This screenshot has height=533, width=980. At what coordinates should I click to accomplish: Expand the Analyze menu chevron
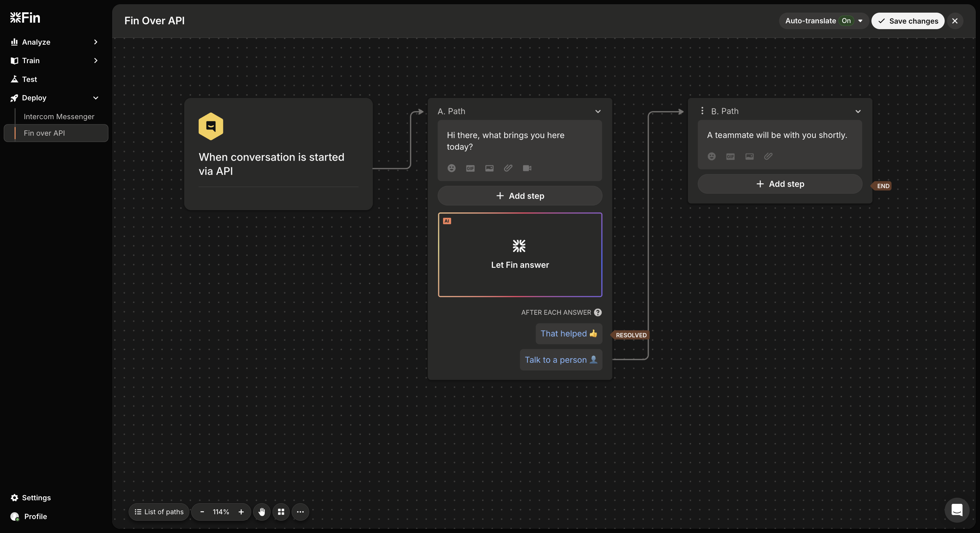[96, 42]
